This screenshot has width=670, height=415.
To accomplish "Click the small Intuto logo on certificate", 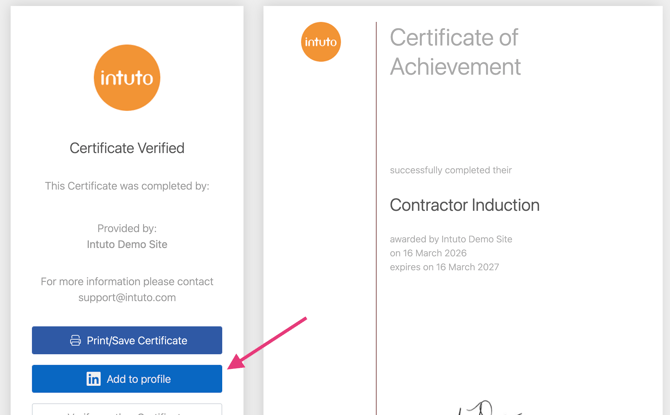I will [321, 42].
